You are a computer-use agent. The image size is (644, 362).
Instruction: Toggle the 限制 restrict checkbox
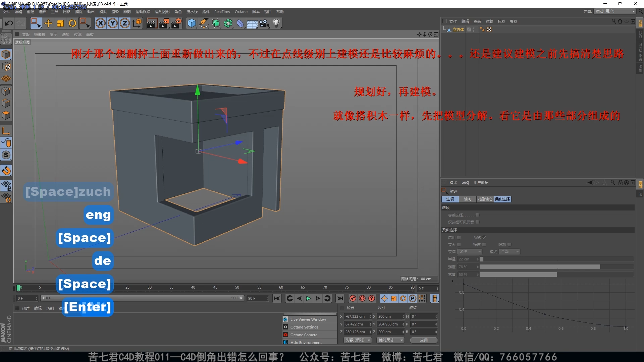pyautogui.click(x=509, y=245)
